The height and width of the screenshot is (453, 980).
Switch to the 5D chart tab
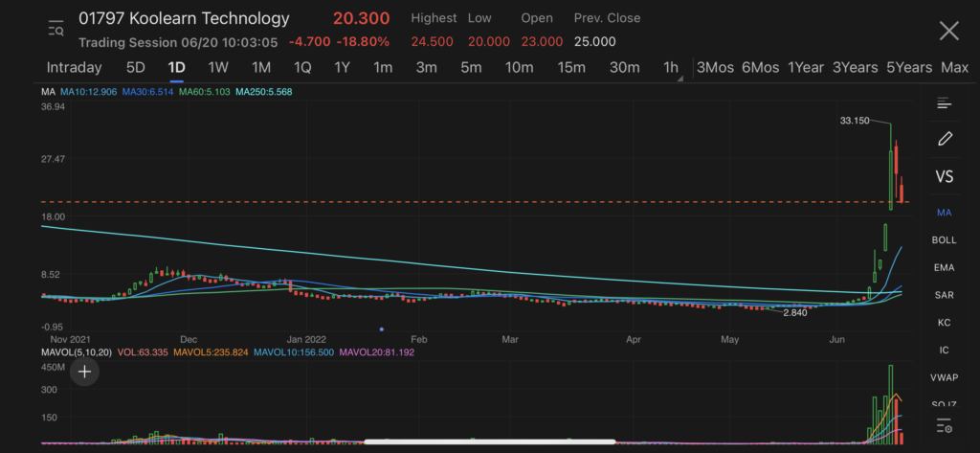coord(136,68)
